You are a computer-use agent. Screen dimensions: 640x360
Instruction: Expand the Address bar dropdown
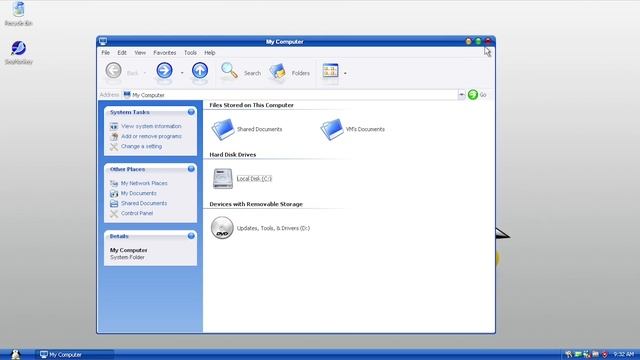(461, 95)
